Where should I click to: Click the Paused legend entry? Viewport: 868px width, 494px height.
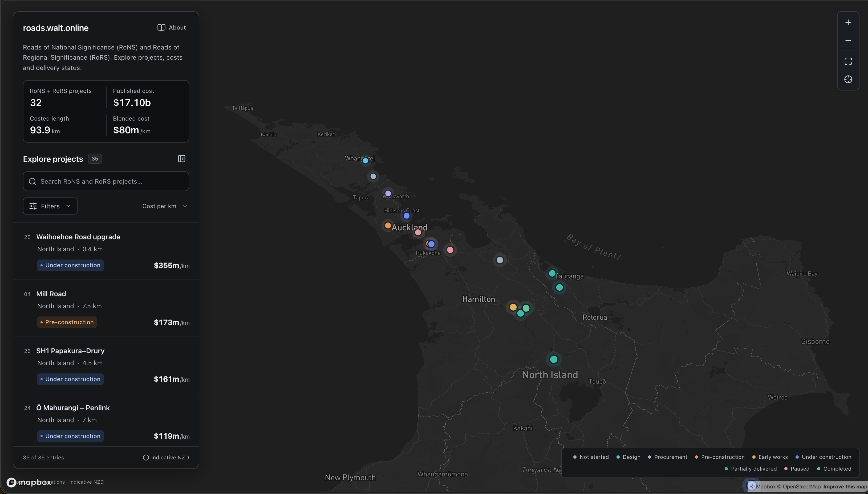(797, 468)
